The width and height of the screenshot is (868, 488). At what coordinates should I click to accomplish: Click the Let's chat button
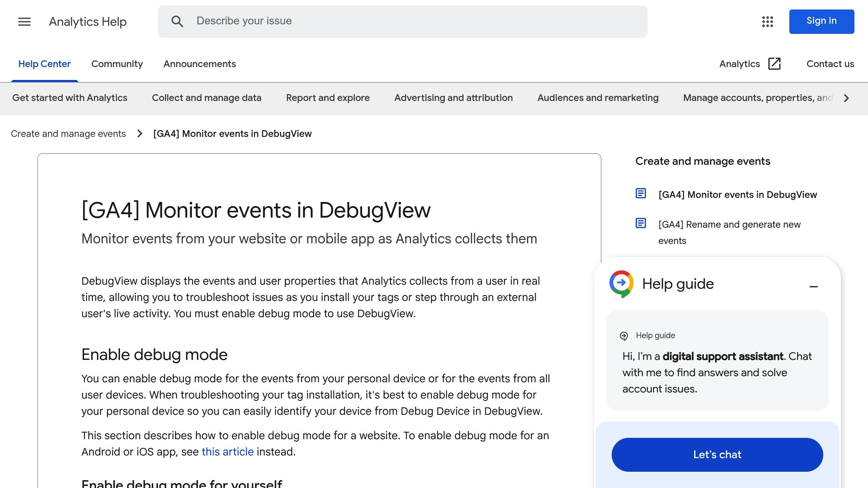(717, 455)
